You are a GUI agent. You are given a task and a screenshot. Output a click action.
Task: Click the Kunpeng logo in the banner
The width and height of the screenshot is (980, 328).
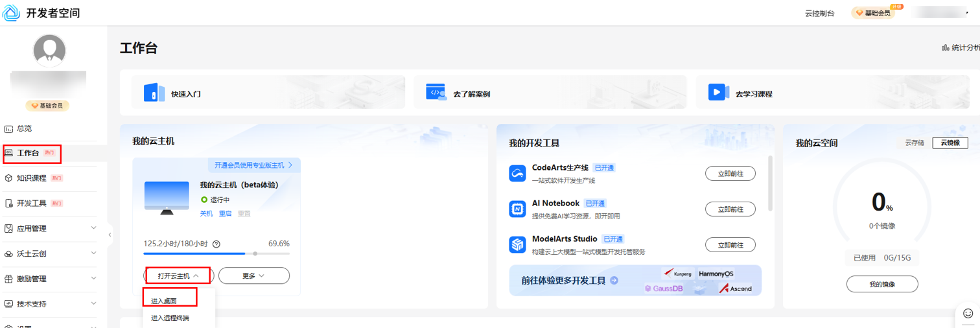point(677,274)
